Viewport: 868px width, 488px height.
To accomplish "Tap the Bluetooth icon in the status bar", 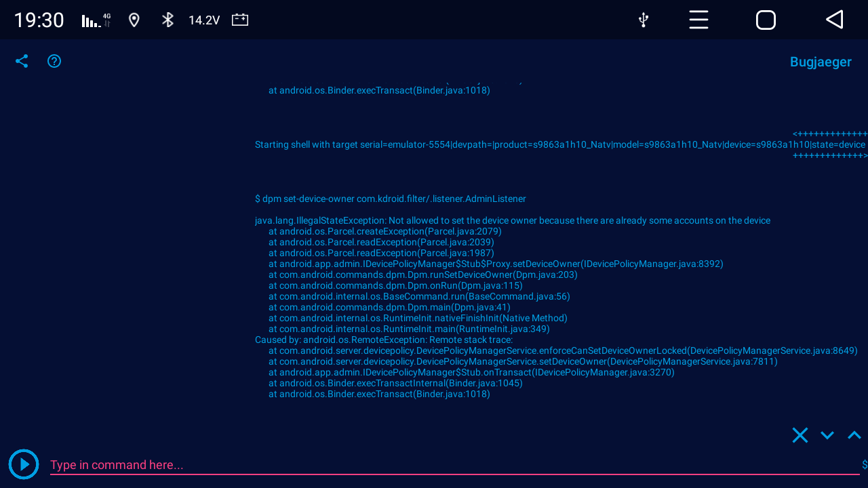I will pos(167,20).
